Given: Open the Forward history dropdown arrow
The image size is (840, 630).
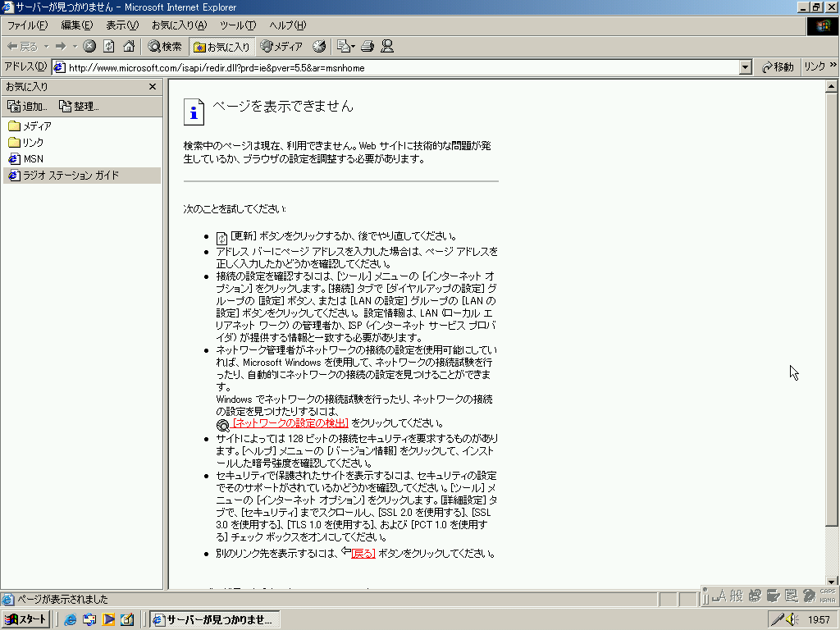Looking at the screenshot, I should (x=75, y=47).
